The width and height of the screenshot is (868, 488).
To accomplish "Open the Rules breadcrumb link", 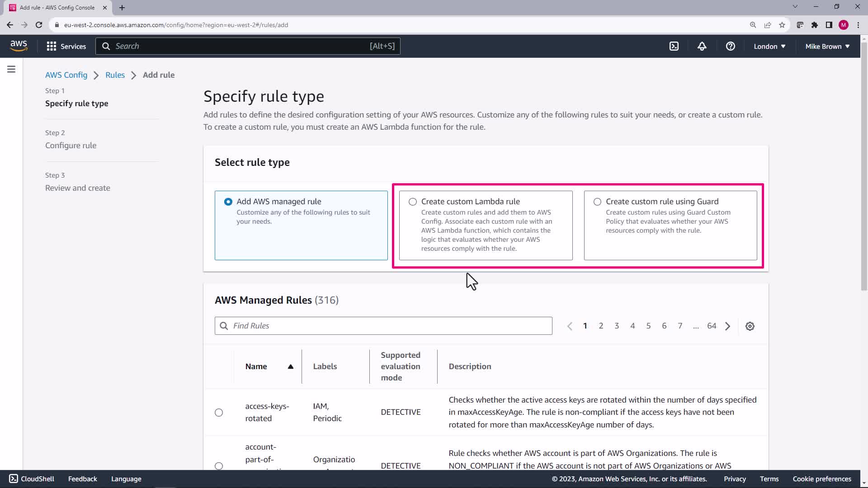I will click(x=115, y=75).
